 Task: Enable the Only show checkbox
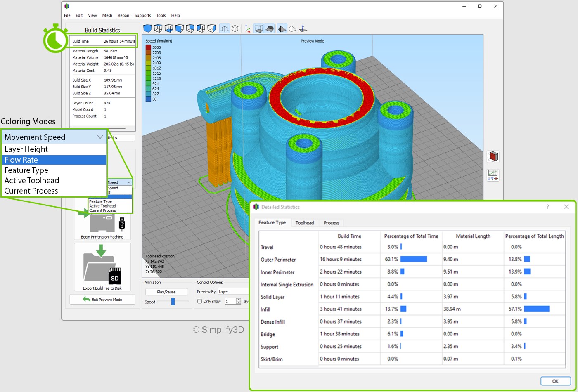coord(200,301)
